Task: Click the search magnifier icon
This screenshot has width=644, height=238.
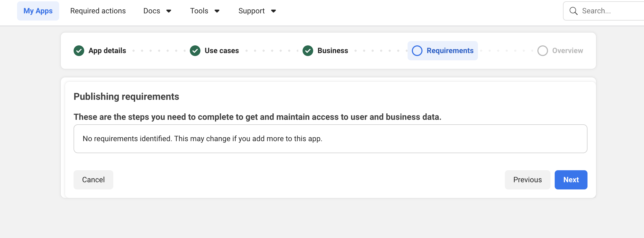Action: tap(573, 11)
